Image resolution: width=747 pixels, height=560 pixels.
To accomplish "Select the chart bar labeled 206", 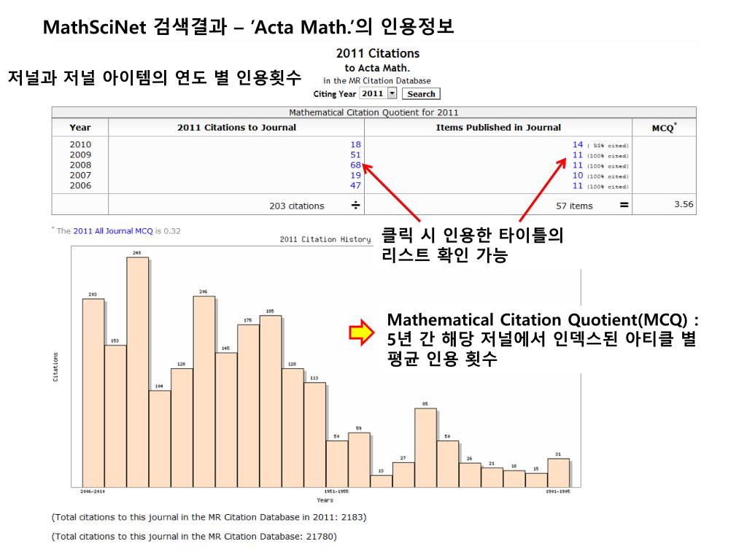I will pyautogui.click(x=204, y=392).
